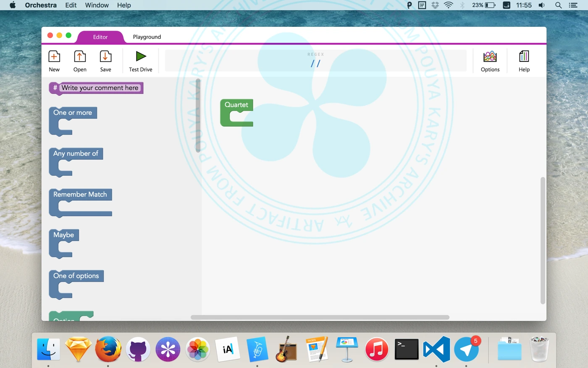
Task: Open the Edit menu
Action: 71,5
